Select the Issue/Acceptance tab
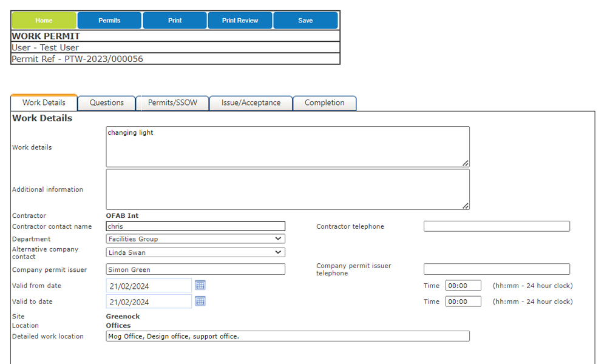This screenshot has height=364, width=607. tap(251, 103)
